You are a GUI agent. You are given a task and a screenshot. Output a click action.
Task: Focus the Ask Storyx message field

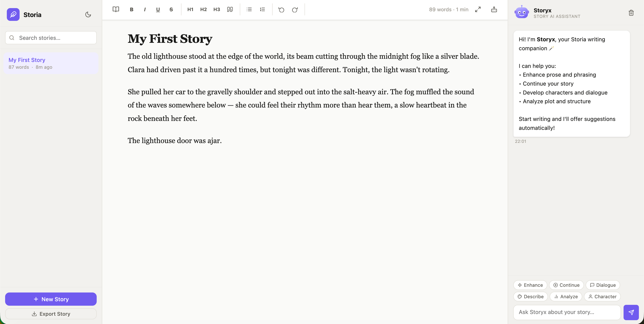567,312
